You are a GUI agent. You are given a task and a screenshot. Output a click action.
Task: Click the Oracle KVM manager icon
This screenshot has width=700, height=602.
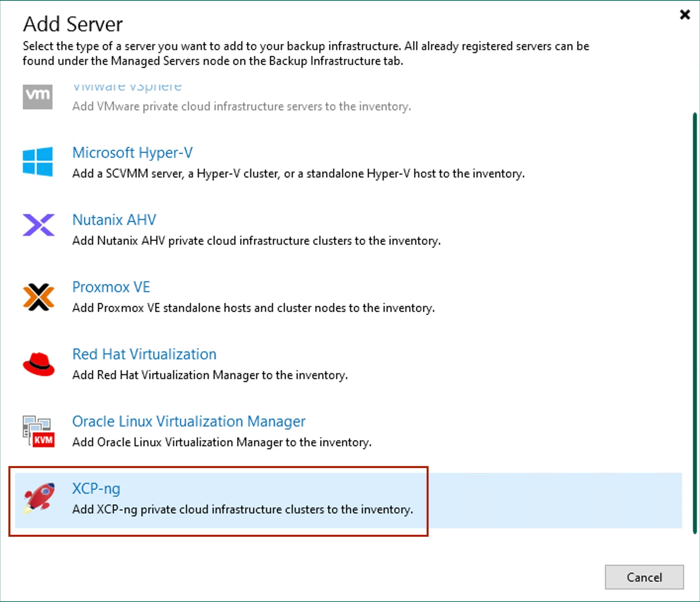coord(38,431)
